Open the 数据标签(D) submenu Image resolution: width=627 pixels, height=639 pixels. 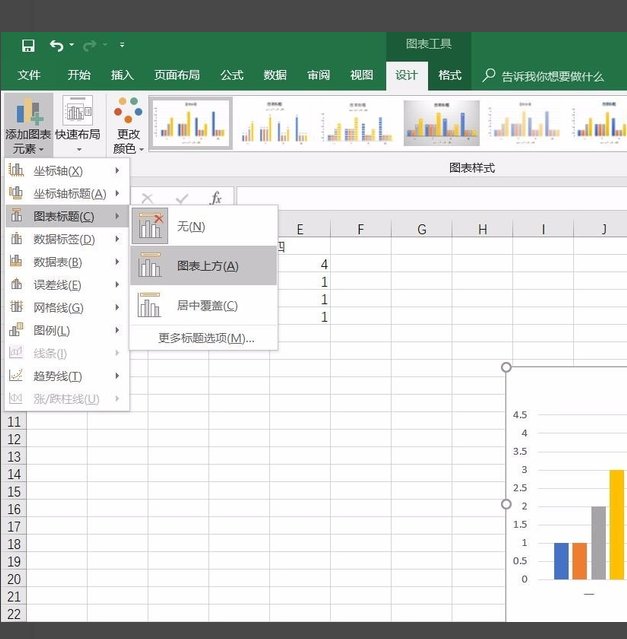67,239
